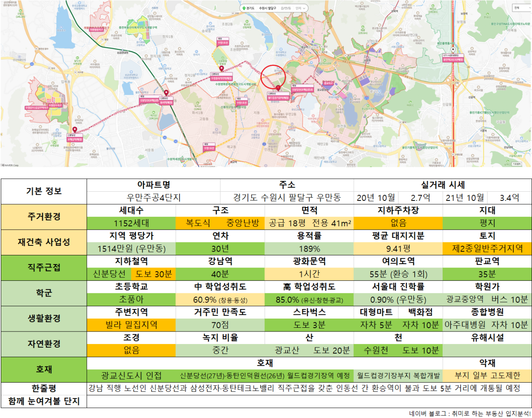Click the green location icon beside 경기도
This screenshot has height=418, width=532.
[244, 8]
